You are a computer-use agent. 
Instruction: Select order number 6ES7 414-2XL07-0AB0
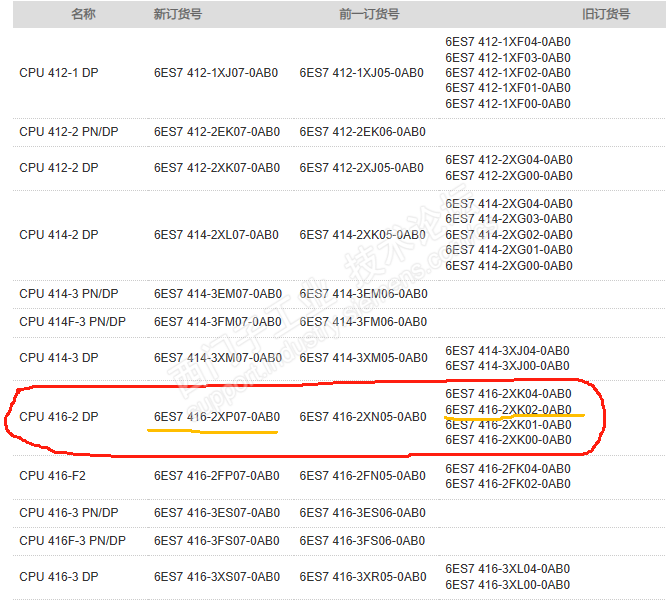(x=216, y=235)
